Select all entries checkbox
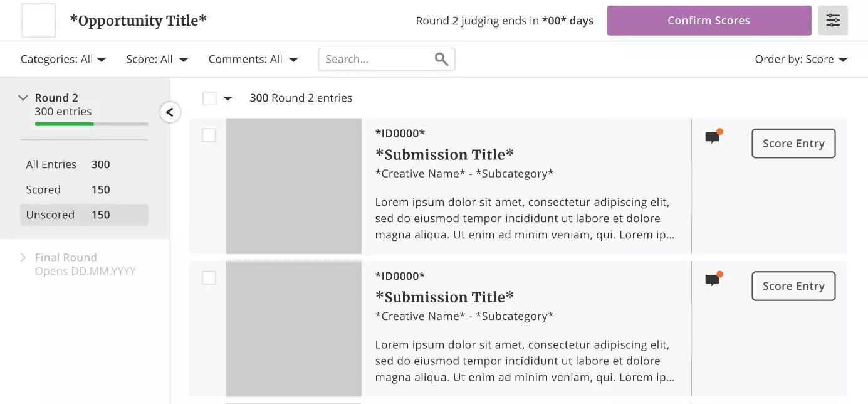Viewport: 868px width, 404px height. (x=209, y=98)
